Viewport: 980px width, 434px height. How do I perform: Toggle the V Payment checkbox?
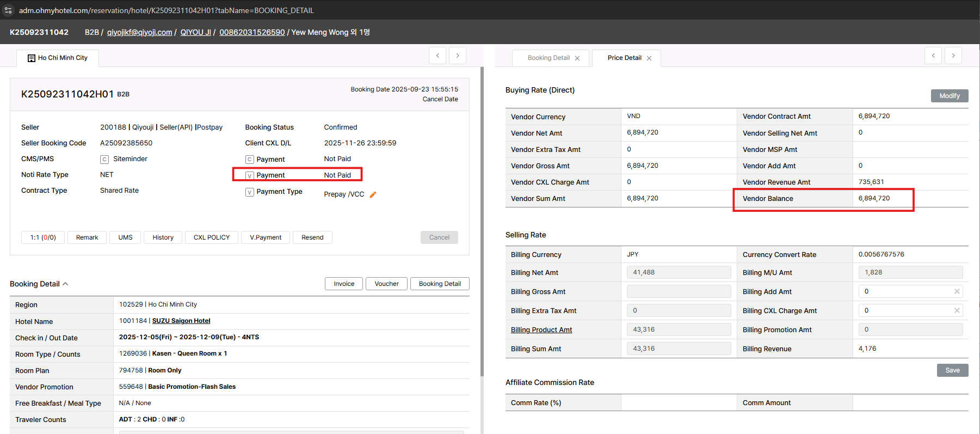coord(250,175)
